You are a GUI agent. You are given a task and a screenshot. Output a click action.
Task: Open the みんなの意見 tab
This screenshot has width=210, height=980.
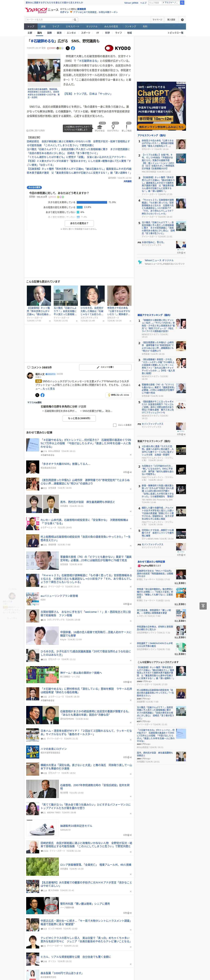point(111,26)
